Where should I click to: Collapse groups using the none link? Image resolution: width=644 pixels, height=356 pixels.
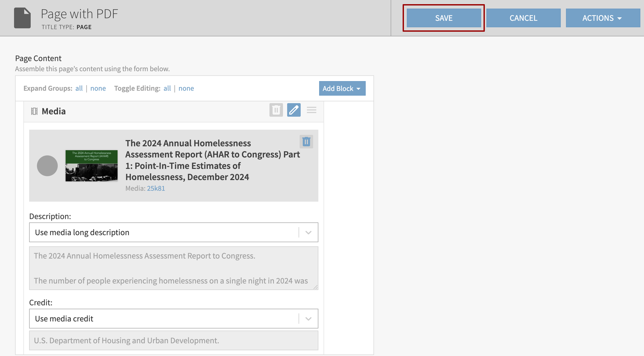[x=98, y=88]
